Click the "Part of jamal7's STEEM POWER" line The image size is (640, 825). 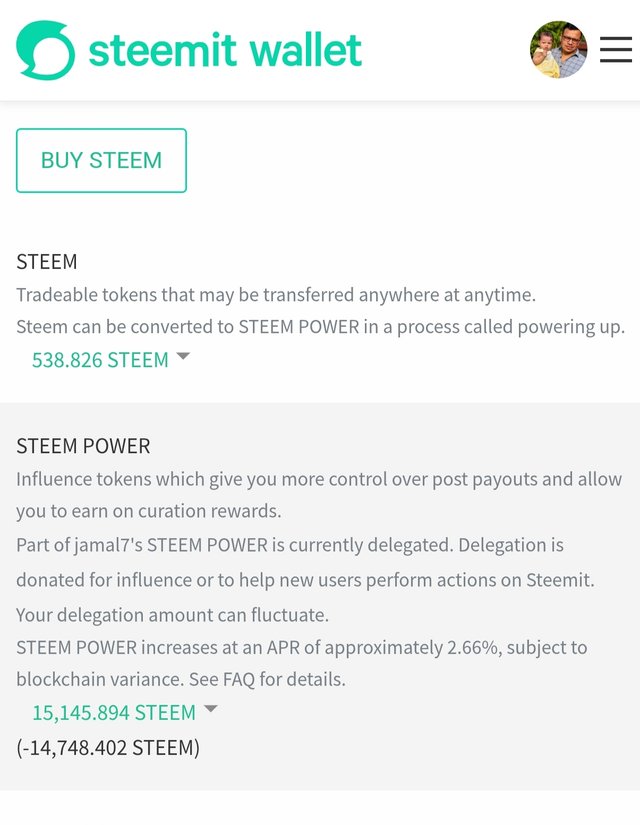[x=290, y=545]
